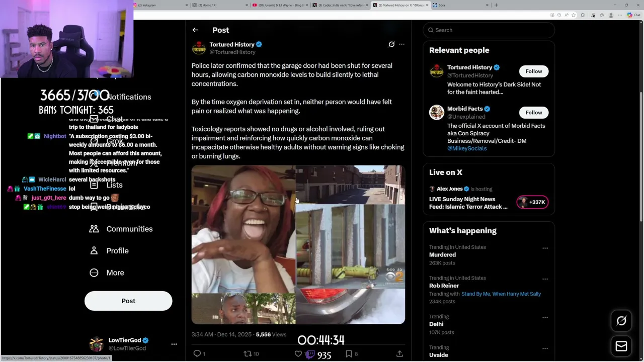Open options for Murdered trend
The image size is (644, 362).
tap(545, 248)
